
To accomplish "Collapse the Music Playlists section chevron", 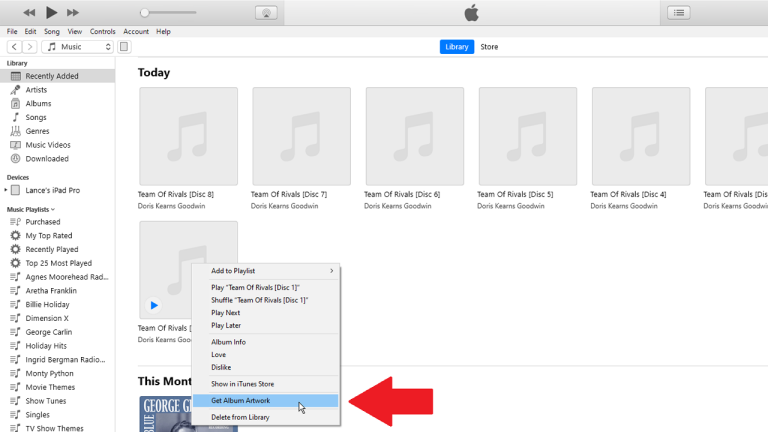I will pyautogui.click(x=53, y=209).
